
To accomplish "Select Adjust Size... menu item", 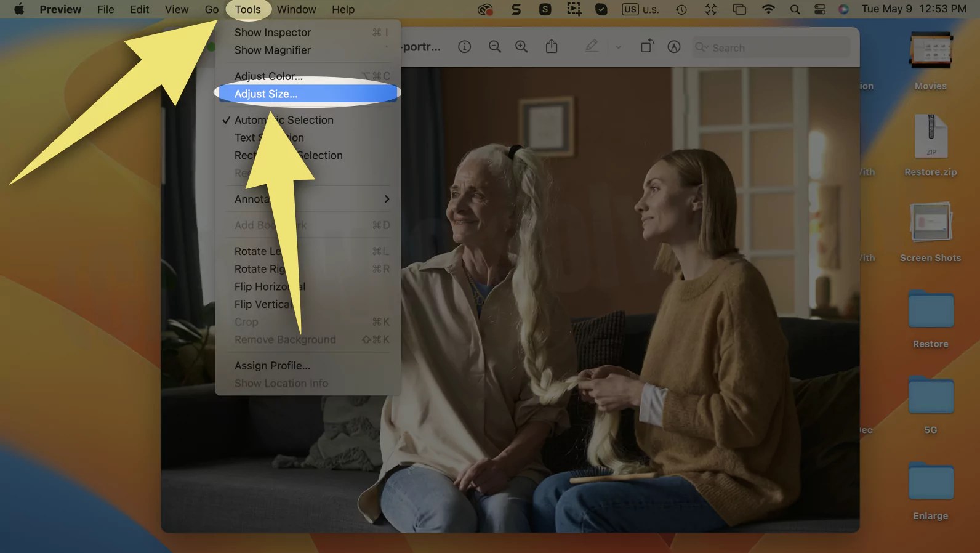I will [x=308, y=94].
